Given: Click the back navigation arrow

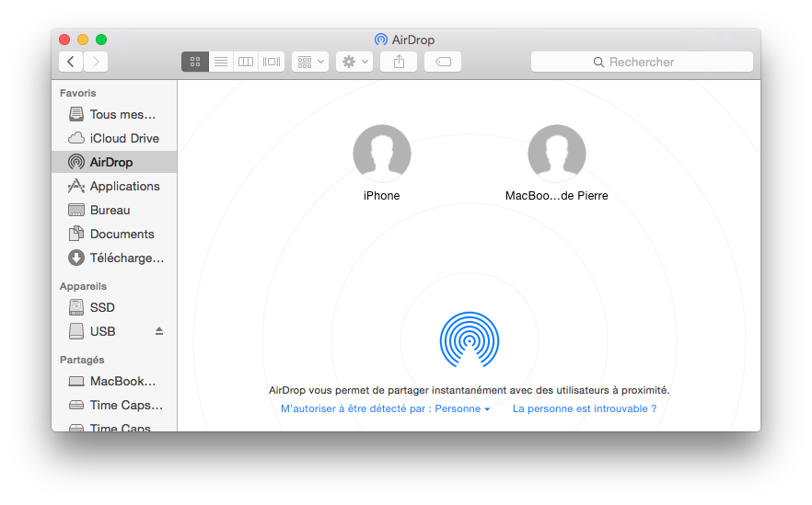Looking at the screenshot, I should 71,62.
